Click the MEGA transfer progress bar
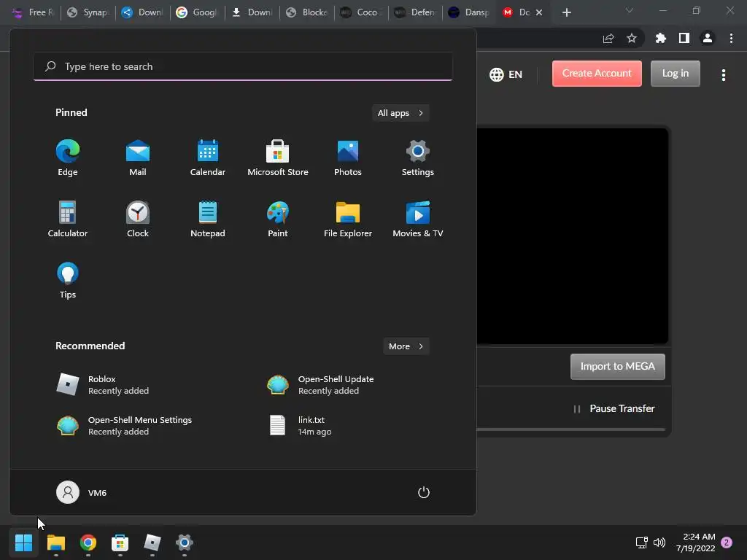 click(x=570, y=429)
